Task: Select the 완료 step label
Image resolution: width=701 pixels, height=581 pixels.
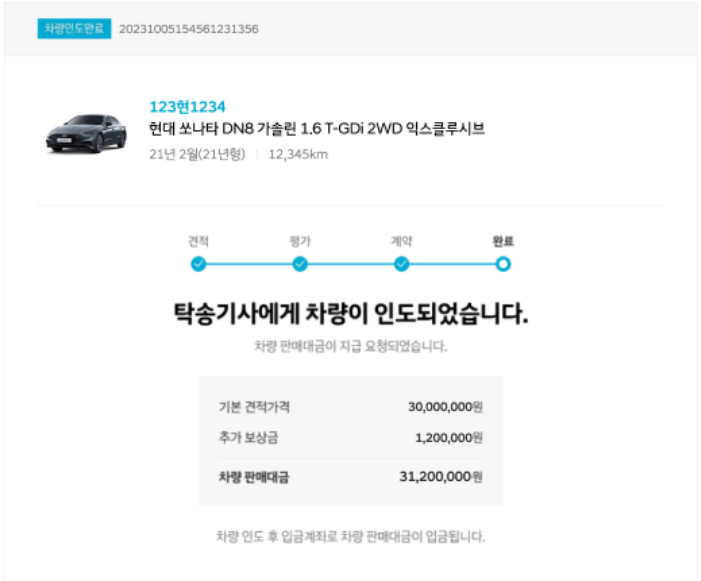Action: [503, 241]
